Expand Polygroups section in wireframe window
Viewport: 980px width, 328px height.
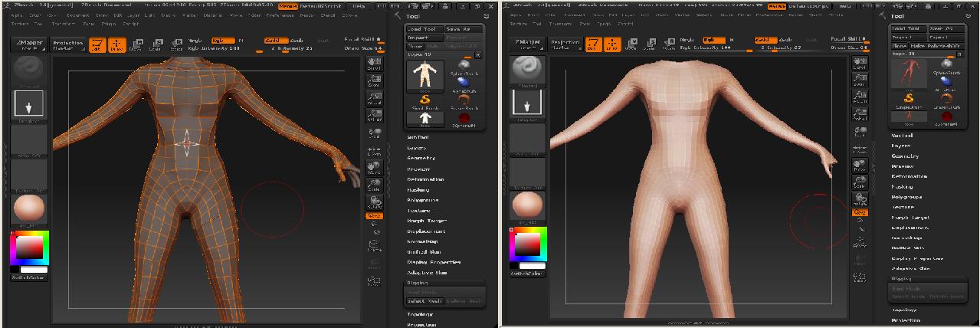tap(423, 199)
